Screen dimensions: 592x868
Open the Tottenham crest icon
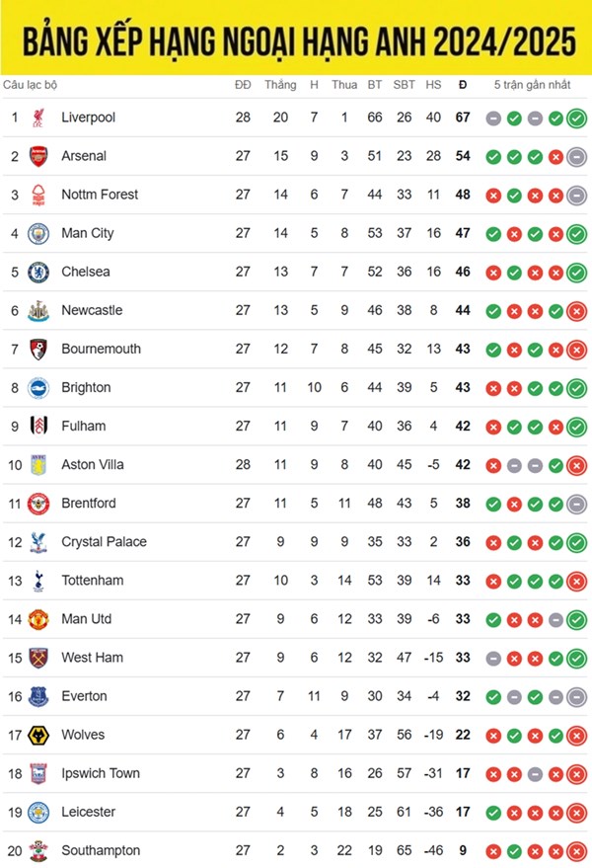point(38,582)
